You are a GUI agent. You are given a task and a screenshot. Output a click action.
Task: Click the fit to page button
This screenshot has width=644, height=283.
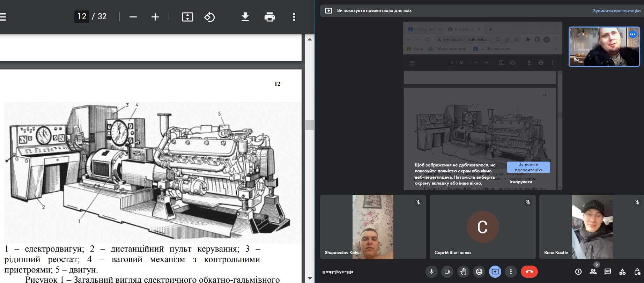pyautogui.click(x=187, y=17)
